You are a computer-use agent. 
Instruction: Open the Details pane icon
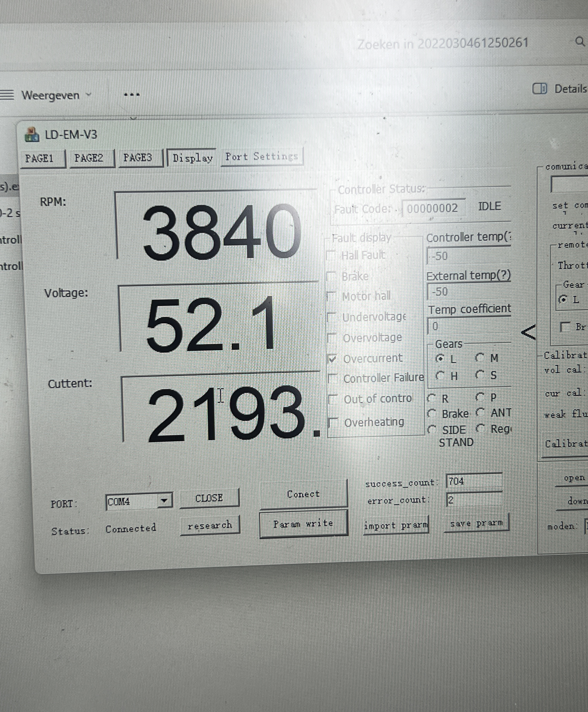coord(539,89)
